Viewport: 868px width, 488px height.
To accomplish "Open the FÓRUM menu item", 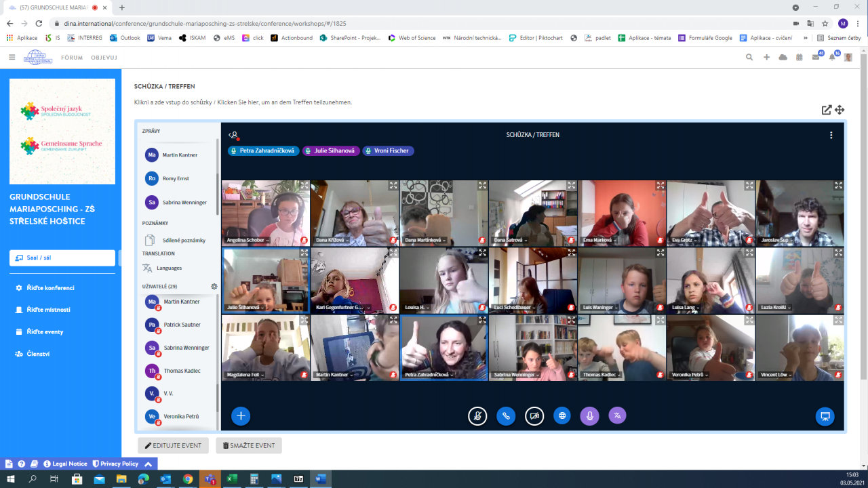I will click(72, 58).
